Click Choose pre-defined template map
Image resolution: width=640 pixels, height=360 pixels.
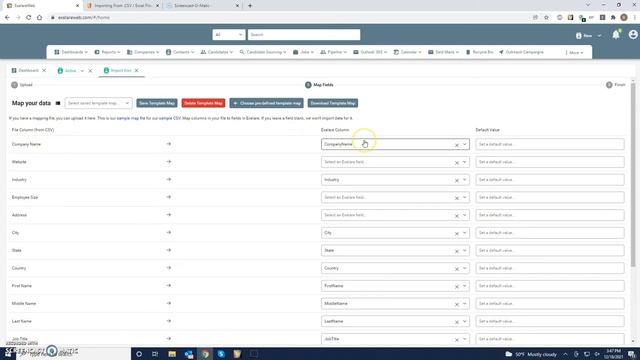pos(267,103)
